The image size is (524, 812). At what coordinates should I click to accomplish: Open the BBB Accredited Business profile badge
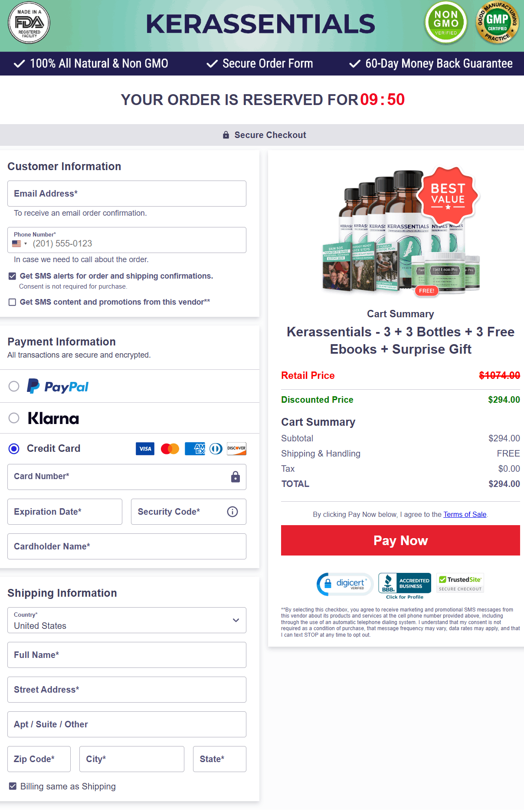405,586
